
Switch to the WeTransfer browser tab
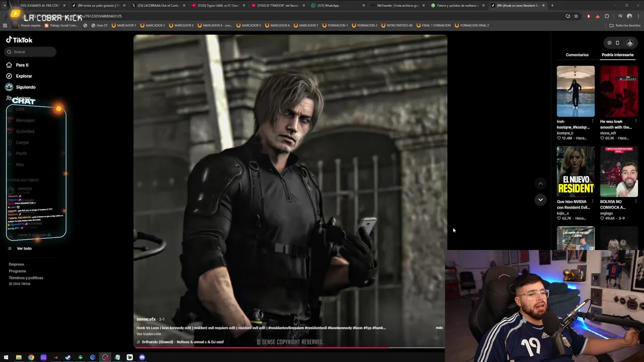point(397,6)
